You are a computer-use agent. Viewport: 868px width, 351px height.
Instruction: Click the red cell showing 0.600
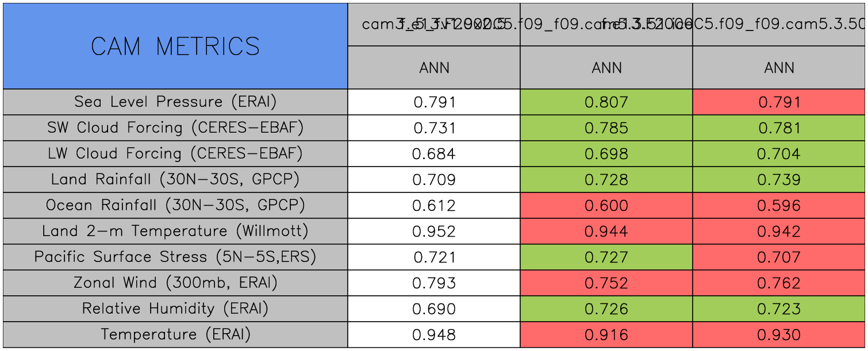pos(606,206)
